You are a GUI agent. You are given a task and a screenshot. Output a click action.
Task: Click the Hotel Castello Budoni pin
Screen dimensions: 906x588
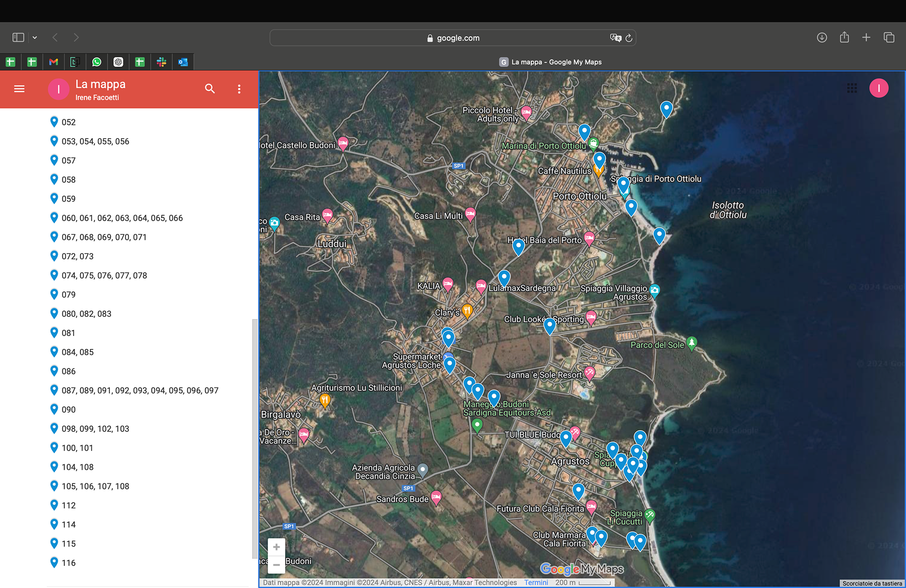coord(343,144)
